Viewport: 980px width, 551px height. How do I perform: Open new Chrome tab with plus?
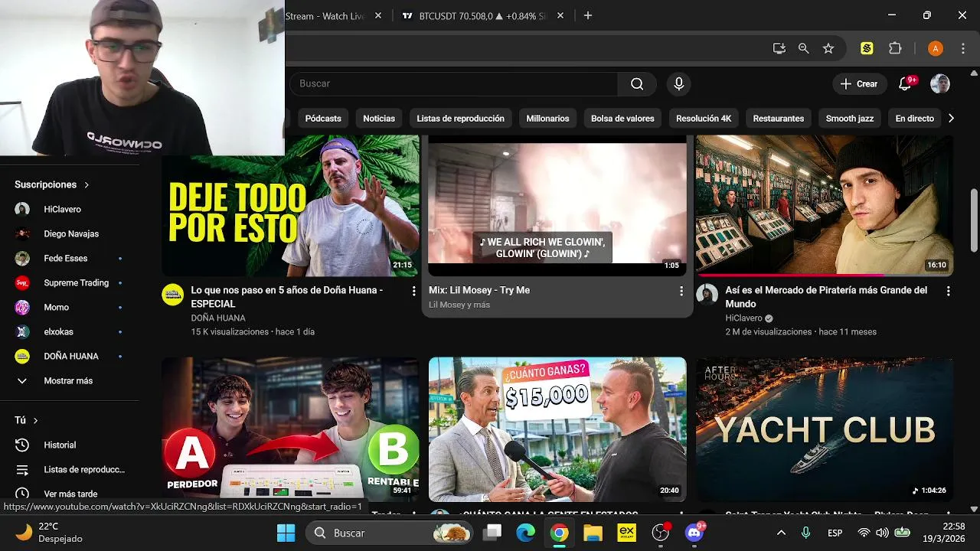click(x=588, y=15)
